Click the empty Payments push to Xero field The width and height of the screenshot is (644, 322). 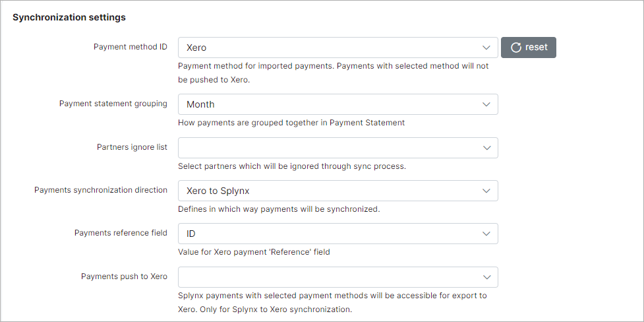(338, 276)
